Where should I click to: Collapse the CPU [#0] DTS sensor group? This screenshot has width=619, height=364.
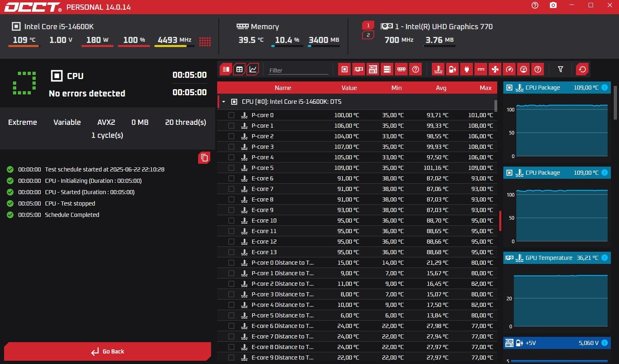coord(224,102)
